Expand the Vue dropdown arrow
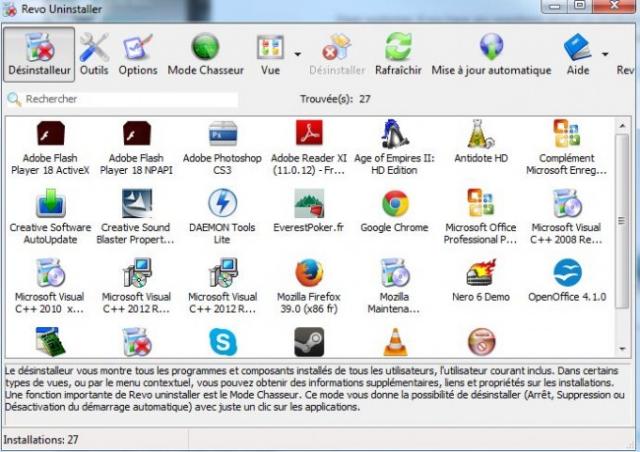This screenshot has height=452, width=640. point(298,54)
